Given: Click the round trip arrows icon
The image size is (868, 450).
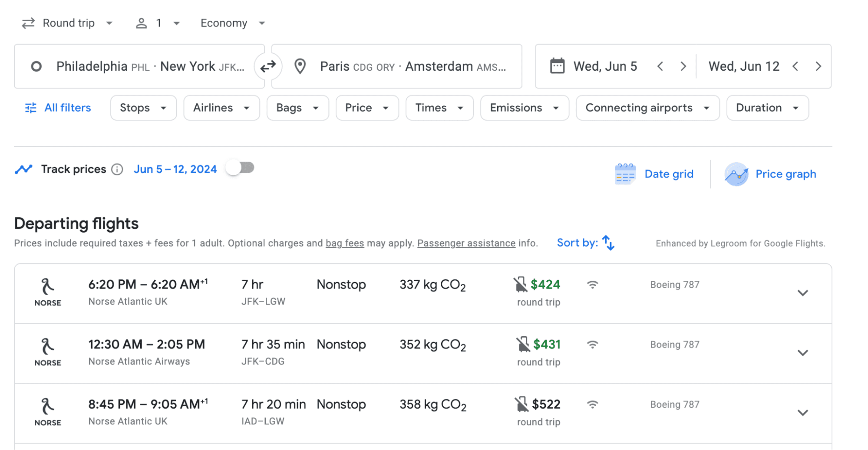Looking at the screenshot, I should [x=28, y=23].
